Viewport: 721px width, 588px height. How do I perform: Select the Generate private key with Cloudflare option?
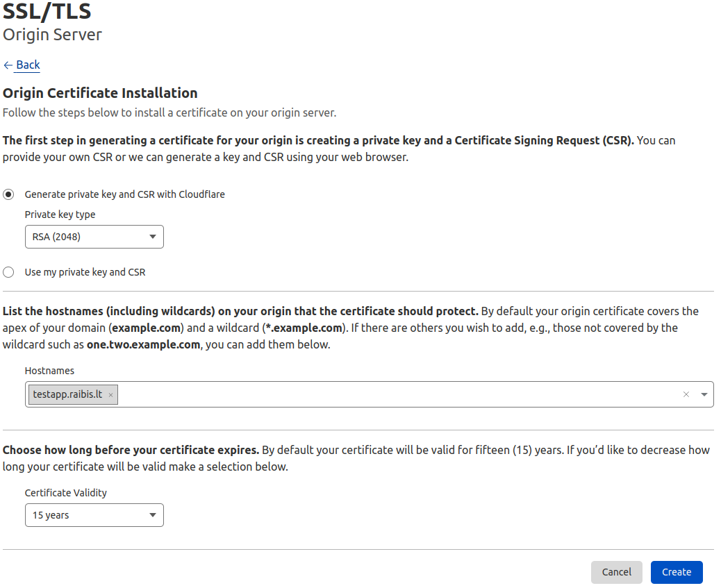click(8, 194)
